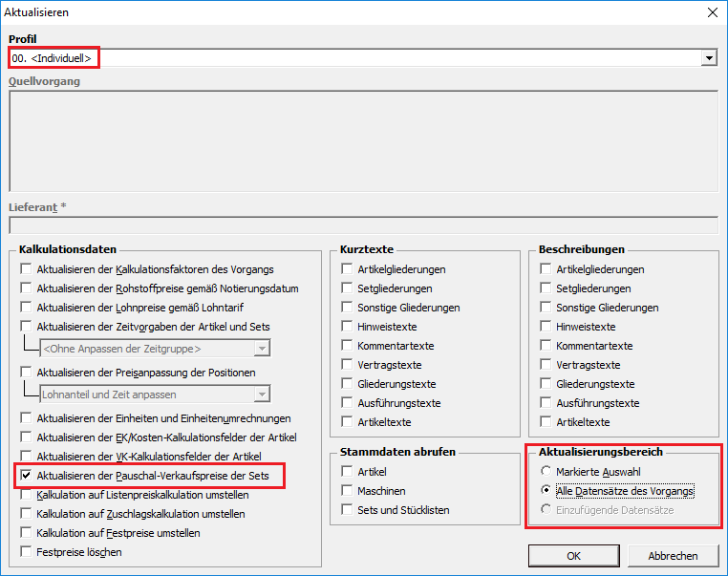Enable Kalkulation auf Zuschlagskalkulation umstellen
This screenshot has width=728, height=576.
point(27,514)
